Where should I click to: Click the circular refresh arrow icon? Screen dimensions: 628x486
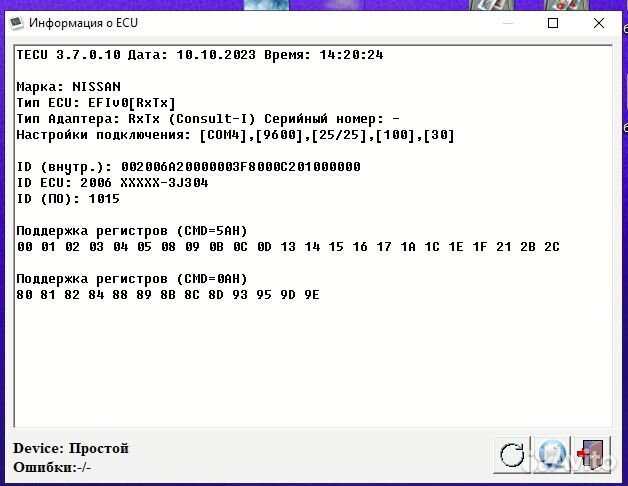512,455
